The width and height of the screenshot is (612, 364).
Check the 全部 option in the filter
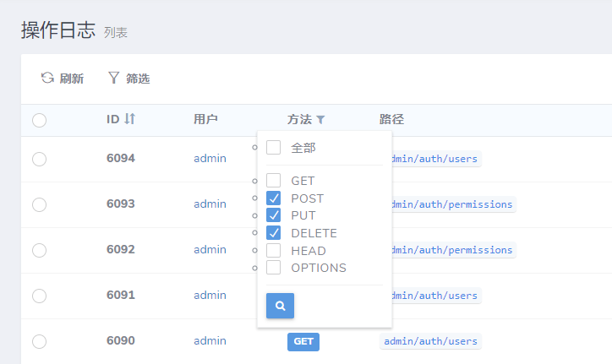point(274,148)
